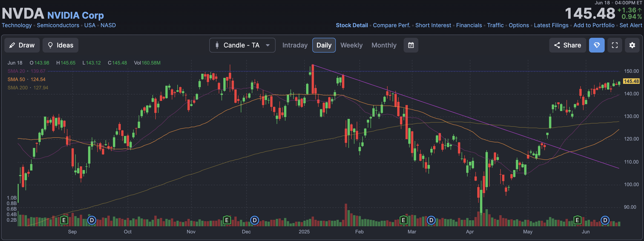Click the low price 143.12 value
Image resolution: width=644 pixels, height=241 pixels.
[x=93, y=63]
